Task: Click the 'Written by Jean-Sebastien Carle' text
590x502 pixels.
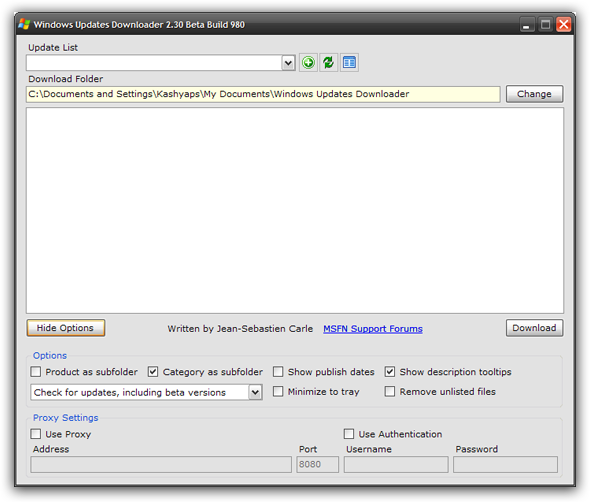Action: tap(240, 329)
